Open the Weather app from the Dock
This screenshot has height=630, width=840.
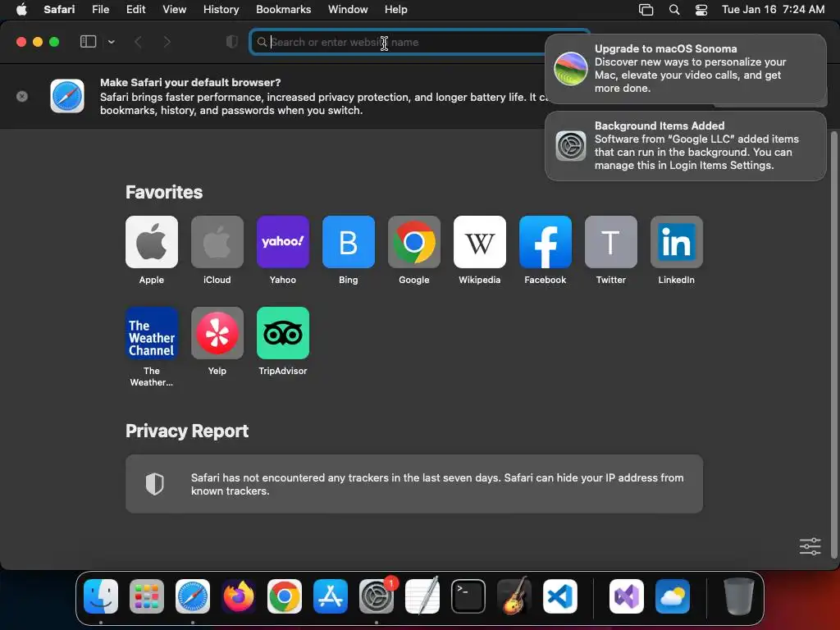[673, 596]
